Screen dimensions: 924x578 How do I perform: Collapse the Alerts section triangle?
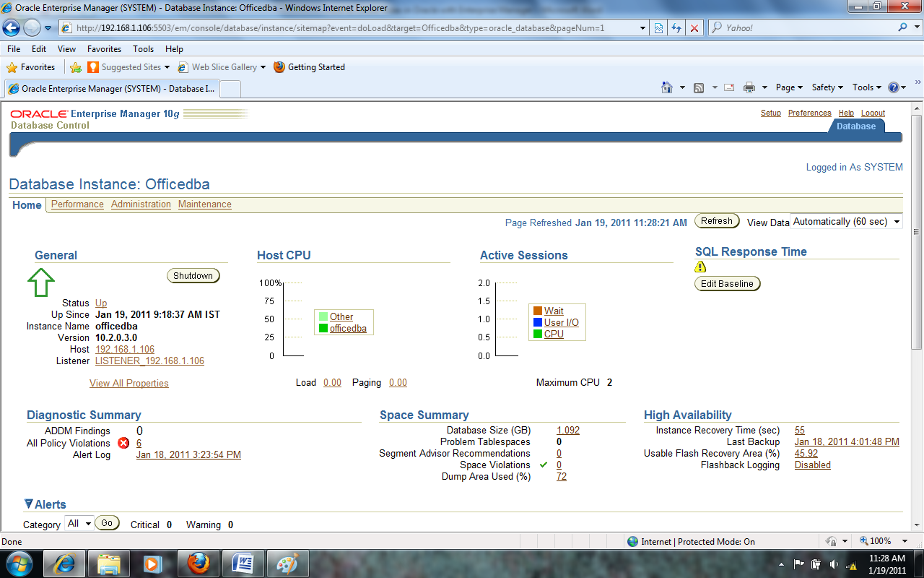pyautogui.click(x=28, y=504)
